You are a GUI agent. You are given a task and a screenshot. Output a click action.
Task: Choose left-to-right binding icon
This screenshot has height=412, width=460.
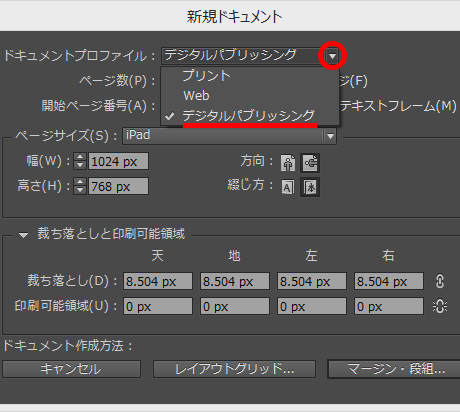coord(288,187)
